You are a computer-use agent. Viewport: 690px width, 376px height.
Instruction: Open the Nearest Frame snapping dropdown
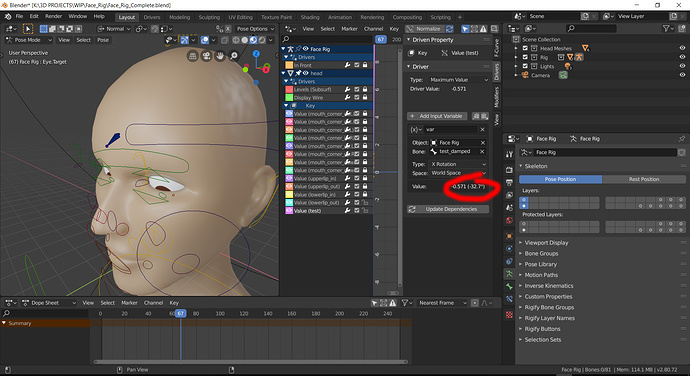coord(442,303)
